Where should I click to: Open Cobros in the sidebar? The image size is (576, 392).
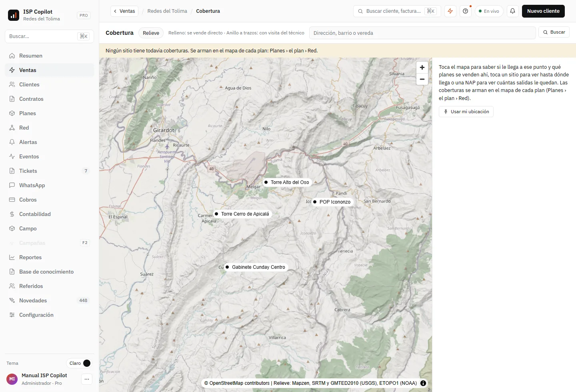pyautogui.click(x=50, y=200)
